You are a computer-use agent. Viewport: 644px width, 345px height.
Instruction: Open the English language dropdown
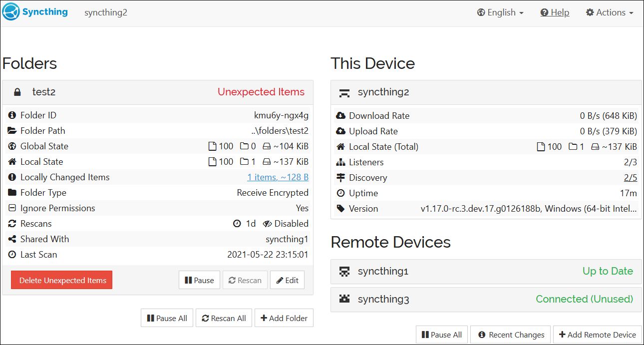500,12
